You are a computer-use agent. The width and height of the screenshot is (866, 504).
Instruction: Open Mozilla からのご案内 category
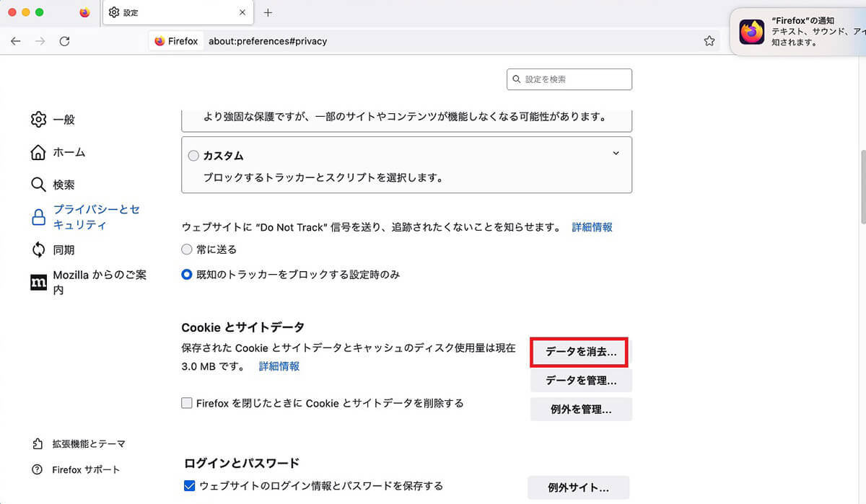[x=88, y=283]
